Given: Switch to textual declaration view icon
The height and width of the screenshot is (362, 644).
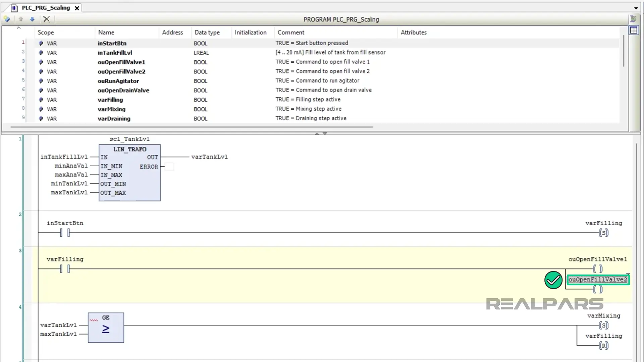Looking at the screenshot, I should tap(633, 19).
